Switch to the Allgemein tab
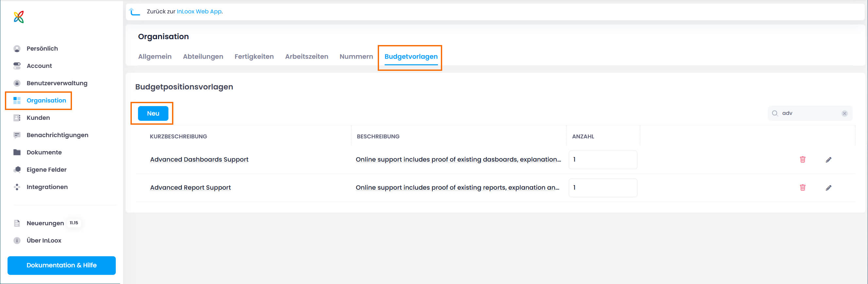 155,56
